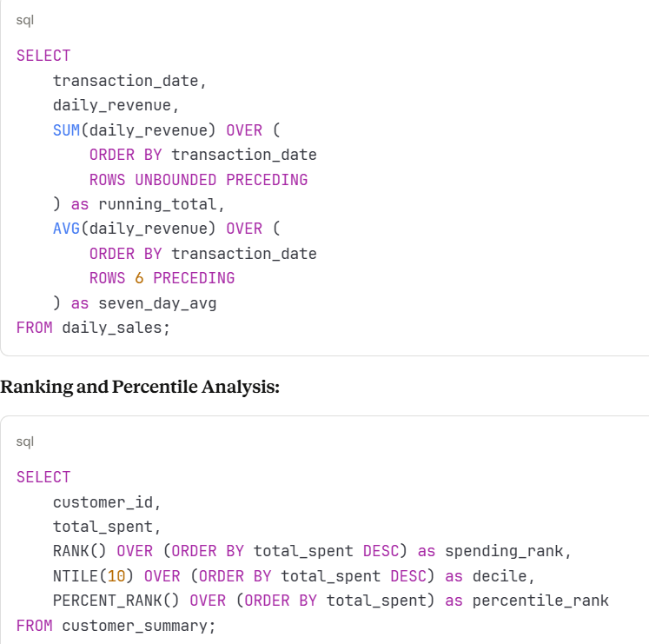Image resolution: width=649 pixels, height=644 pixels.
Task: Click the customer_id column line
Action: tap(107, 502)
